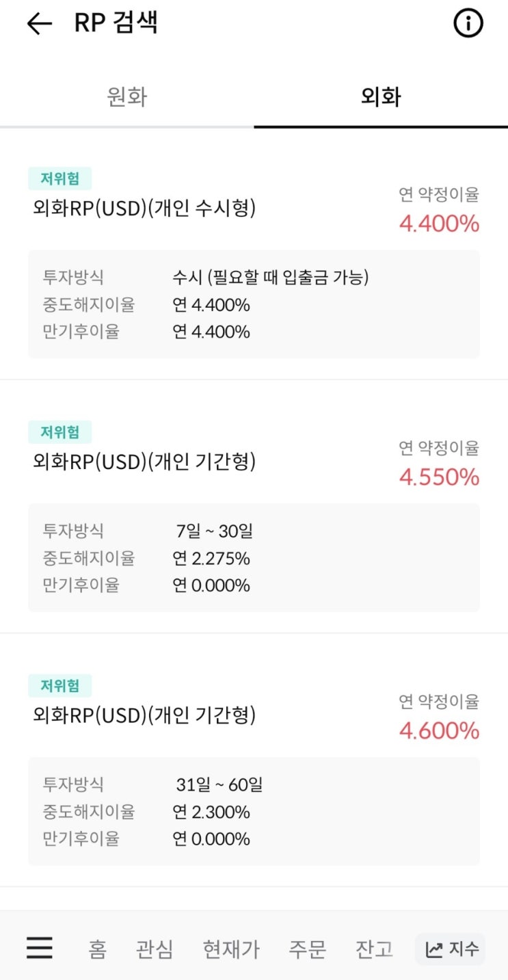Tap the RP 검색 page title
Viewport: 508px width, 980px height.
point(116,23)
